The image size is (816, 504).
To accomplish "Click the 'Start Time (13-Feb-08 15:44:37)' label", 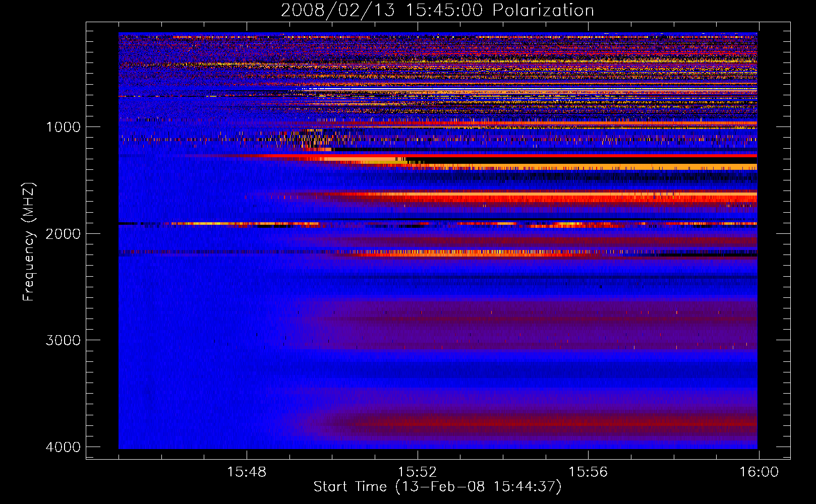I will click(x=437, y=487).
